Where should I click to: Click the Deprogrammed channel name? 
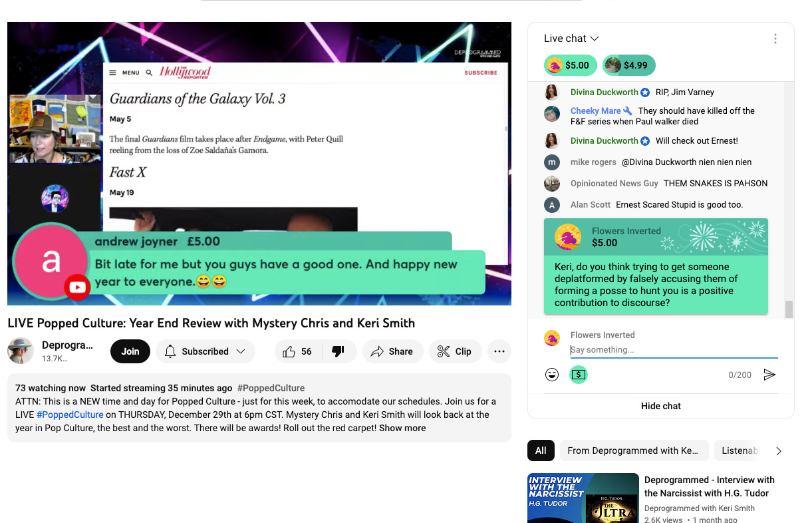tap(67, 345)
